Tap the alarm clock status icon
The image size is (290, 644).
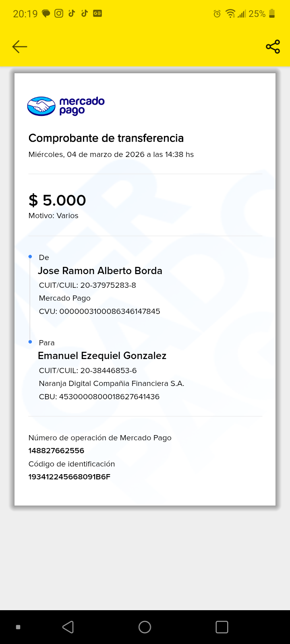217,14
